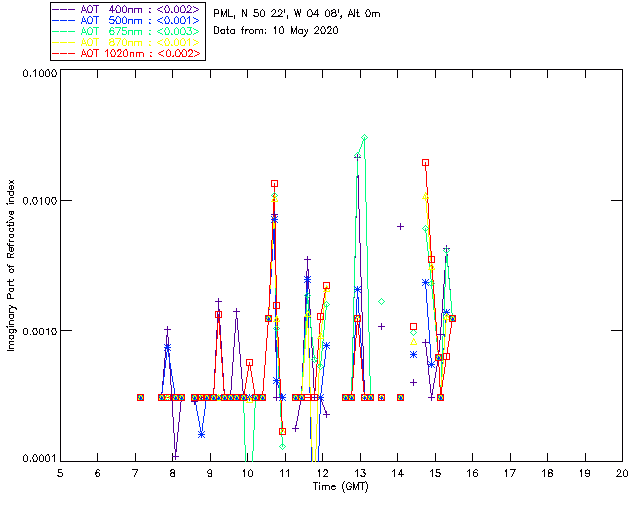
Task: Click the isolated purple plus marker near 14 GMT
Action: click(400, 226)
